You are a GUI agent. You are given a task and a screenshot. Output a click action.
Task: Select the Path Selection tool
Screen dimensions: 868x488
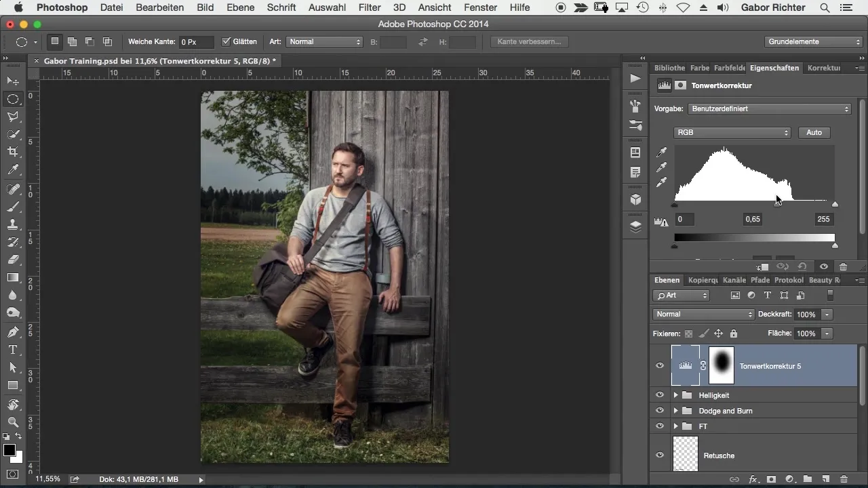(13, 367)
